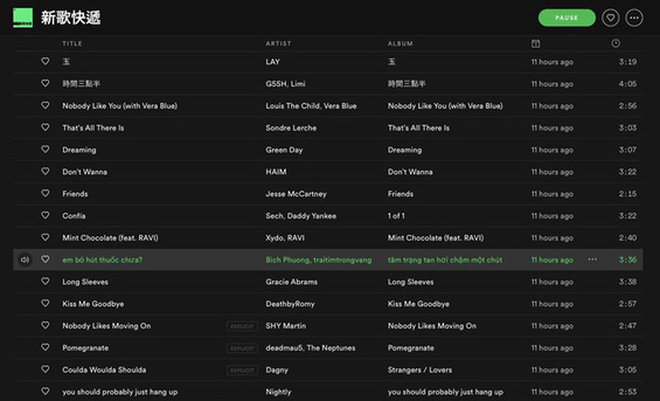Open artist Daddy Yankee

312,216
